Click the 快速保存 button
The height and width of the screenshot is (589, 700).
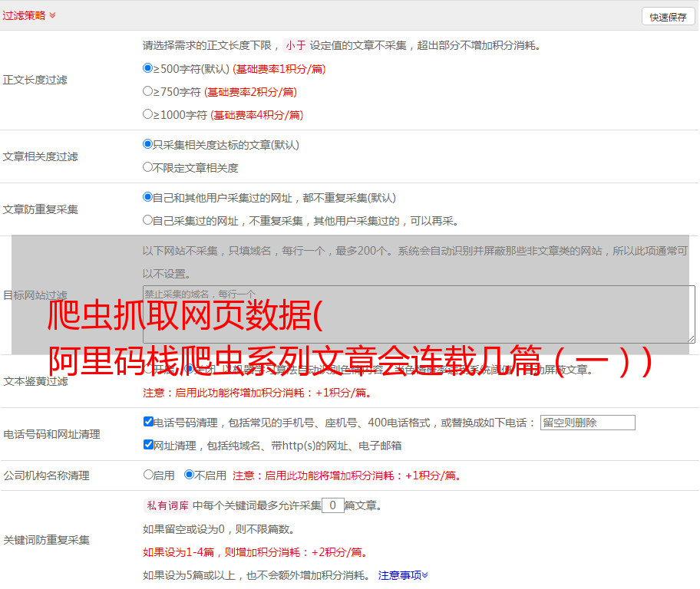[668, 17]
